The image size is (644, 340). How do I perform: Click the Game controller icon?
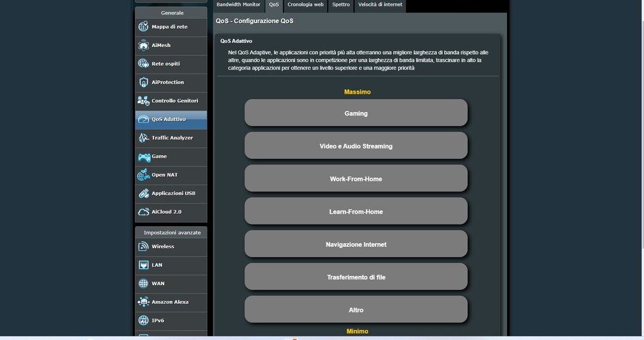pyautogui.click(x=143, y=156)
